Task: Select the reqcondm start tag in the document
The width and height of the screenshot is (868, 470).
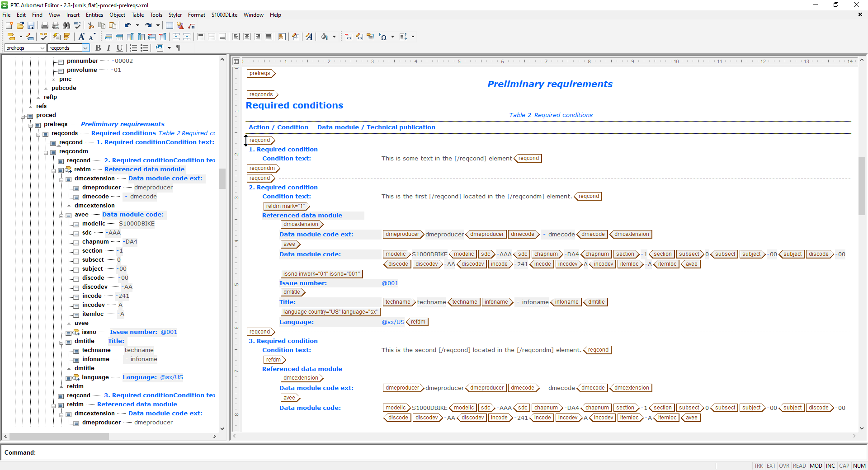Action: [x=263, y=168]
